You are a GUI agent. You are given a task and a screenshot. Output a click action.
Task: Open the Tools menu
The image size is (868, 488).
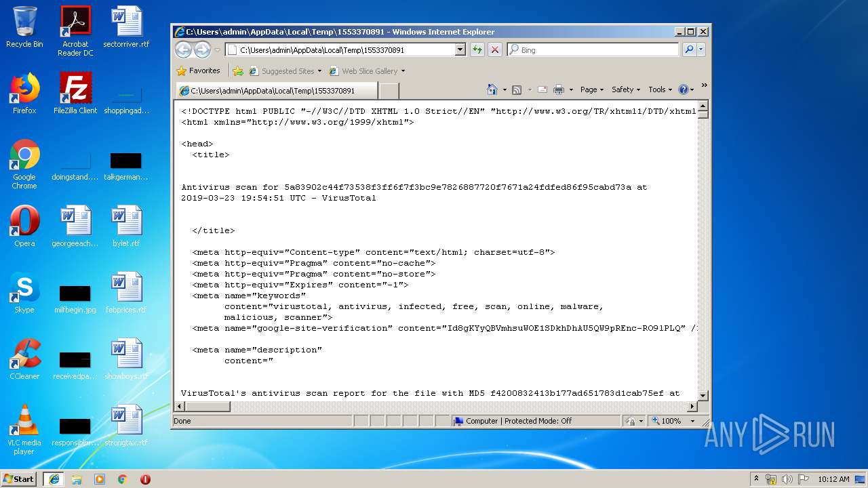point(660,89)
